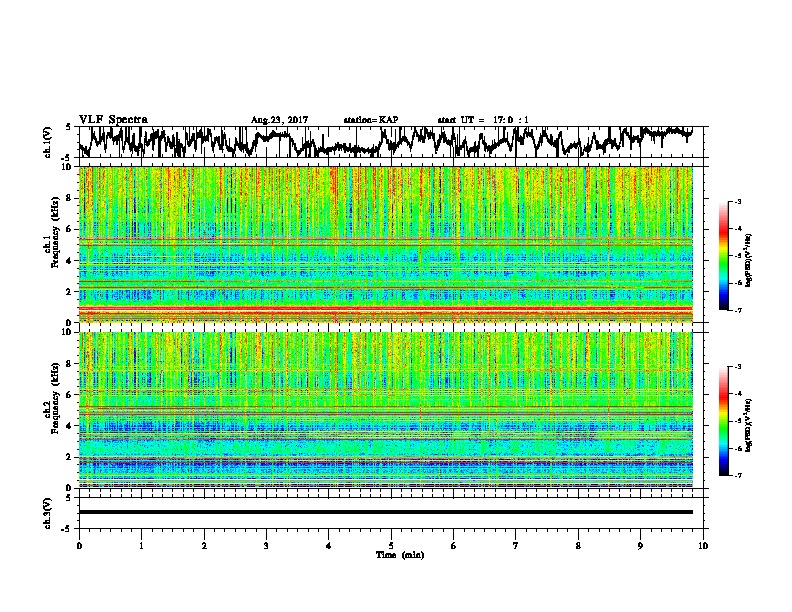Click the "5" tick of ch.3(V) panel
792x612 pixels.
[x=68, y=498]
